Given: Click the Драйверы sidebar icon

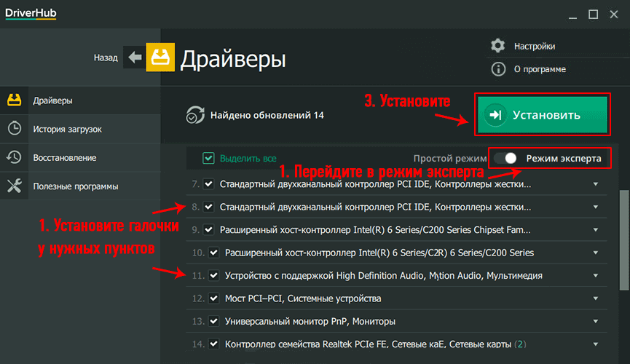Looking at the screenshot, I should coord(14,100).
